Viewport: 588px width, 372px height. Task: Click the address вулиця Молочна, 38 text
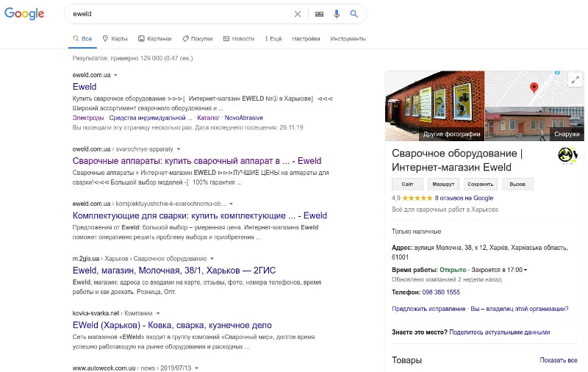click(x=480, y=252)
